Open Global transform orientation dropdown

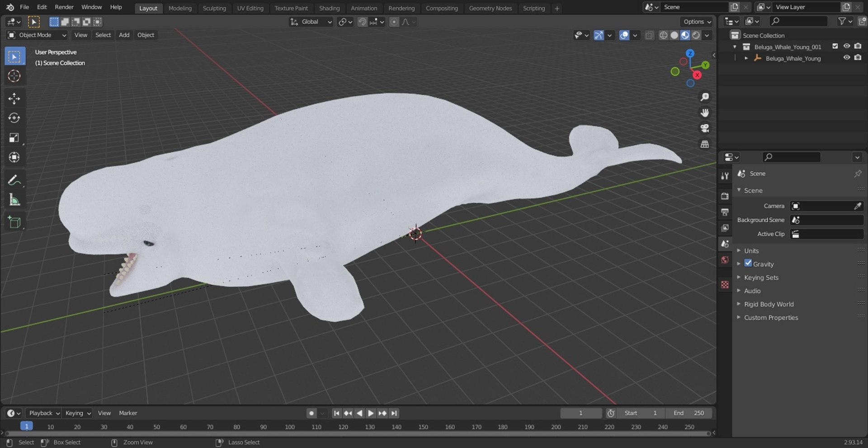coord(311,22)
